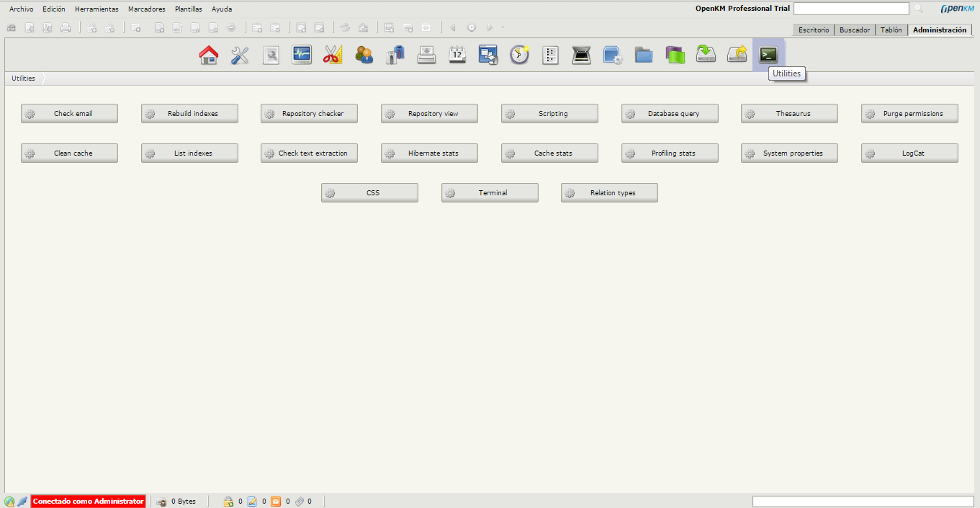
Task: Click the search input field at top right
Action: coord(850,9)
